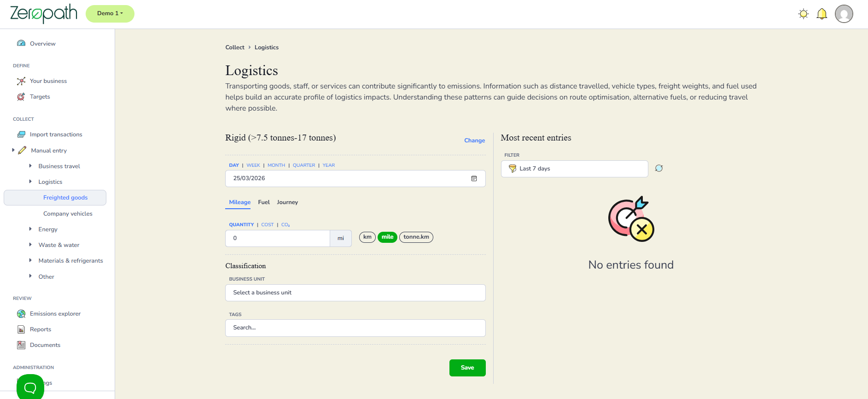Screen dimensions: 868x399
Task: Click the Tags search field
Action: 355,328
